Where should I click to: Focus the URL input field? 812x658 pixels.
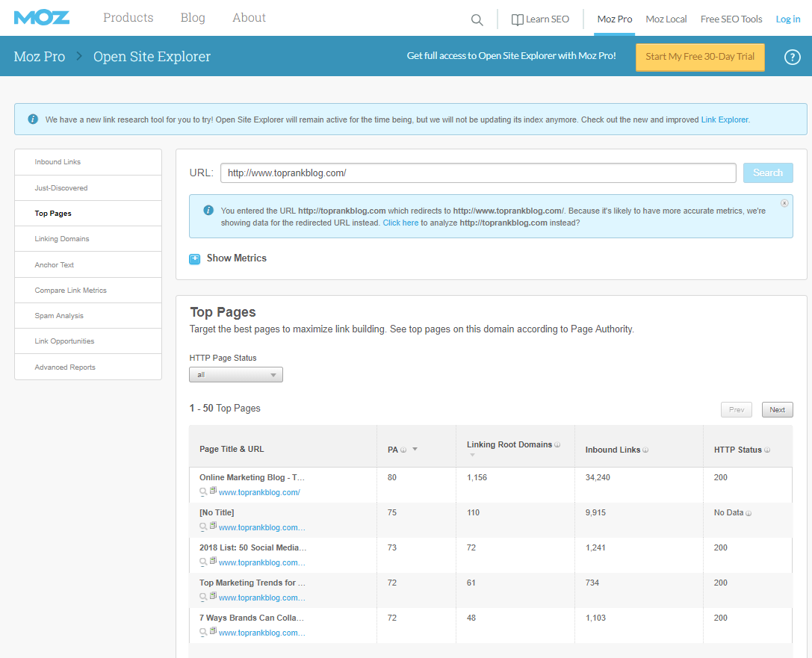click(478, 173)
